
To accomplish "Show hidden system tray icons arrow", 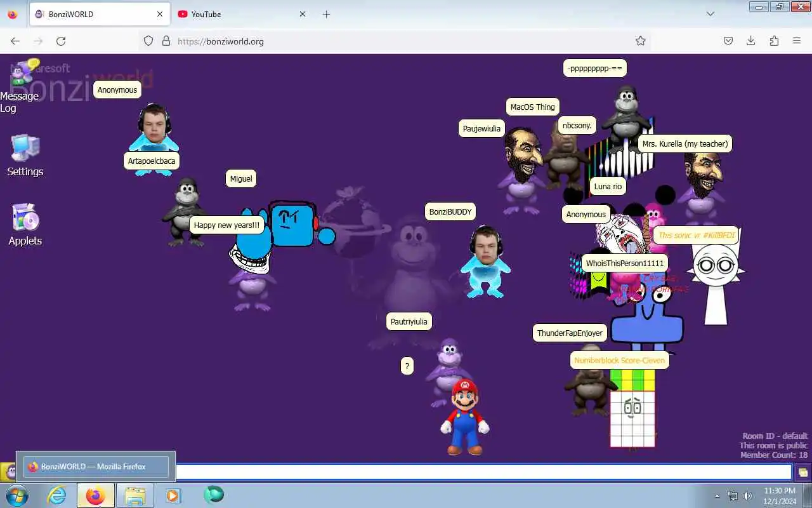I will click(x=717, y=496).
